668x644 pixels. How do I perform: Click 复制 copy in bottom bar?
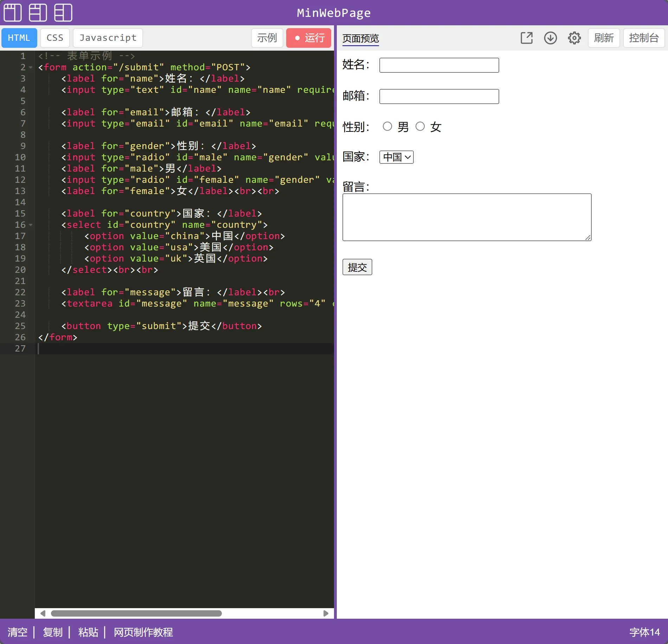[53, 632]
